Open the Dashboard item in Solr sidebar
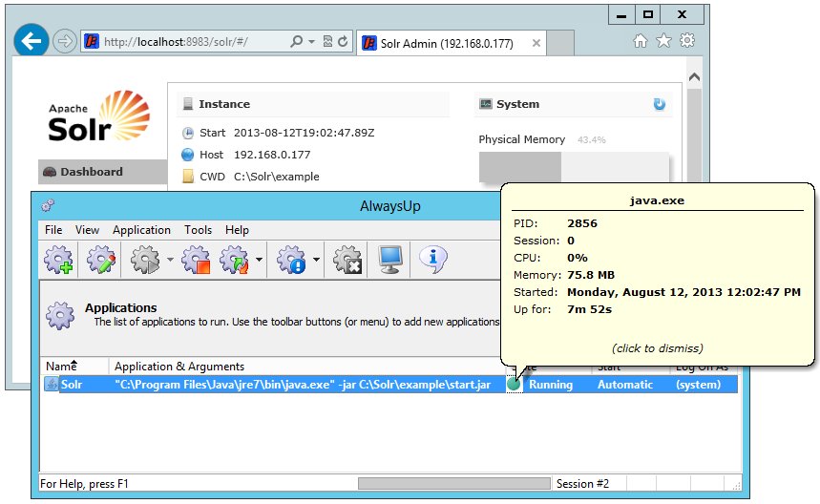The image size is (820, 504). tap(103, 172)
